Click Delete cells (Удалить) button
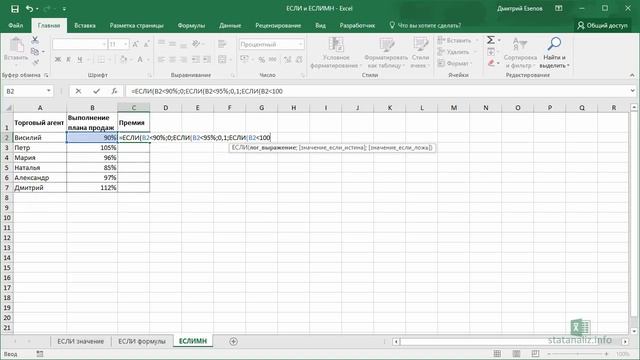 453,52
